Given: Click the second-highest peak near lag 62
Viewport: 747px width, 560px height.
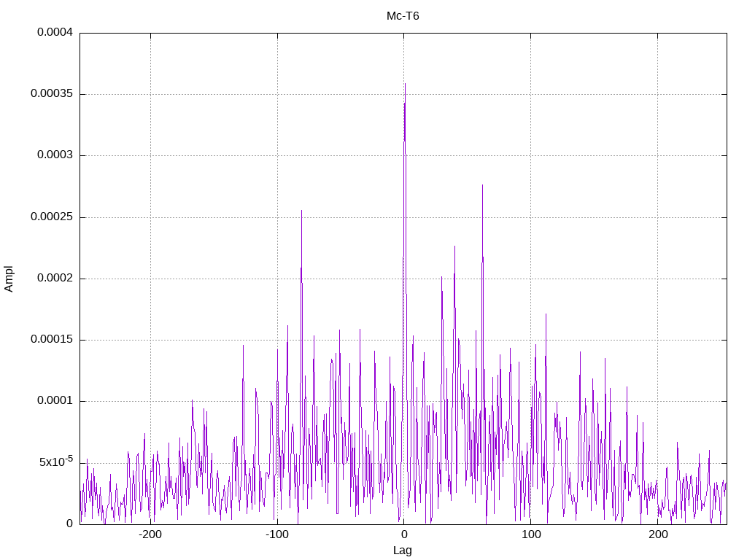Looking at the screenshot, I should click(482, 186).
